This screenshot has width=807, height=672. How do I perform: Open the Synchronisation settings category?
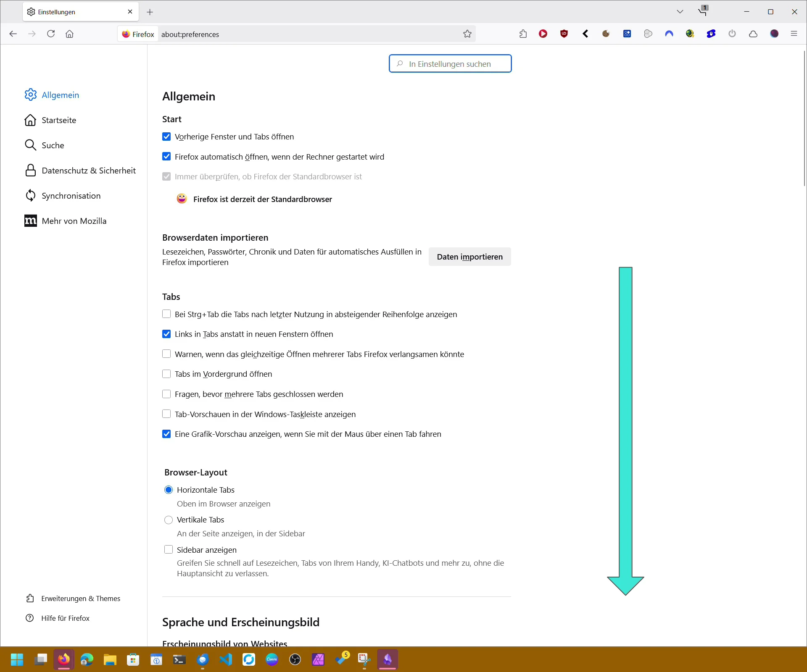tap(63, 196)
